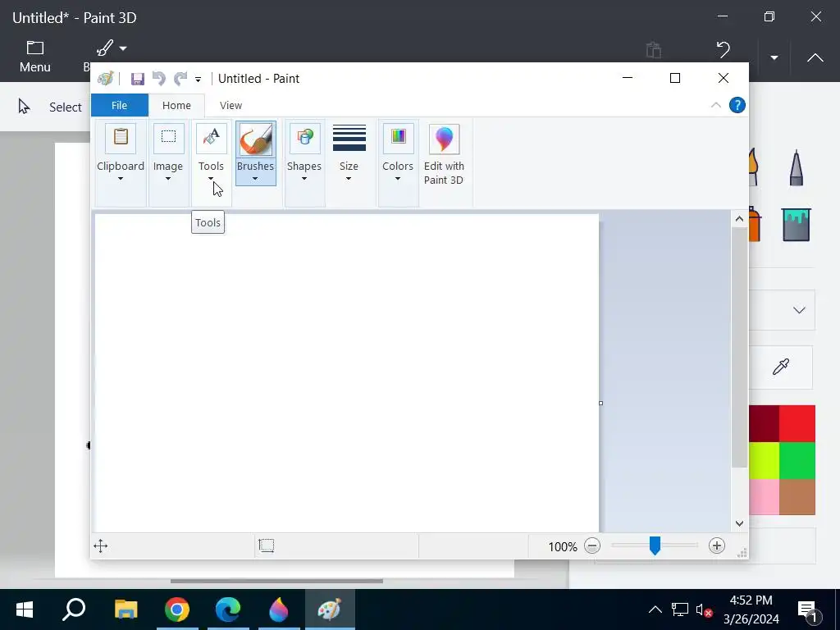Viewport: 840px width, 630px height.
Task: Expand the Image dropdown arrow
Action: (168, 179)
